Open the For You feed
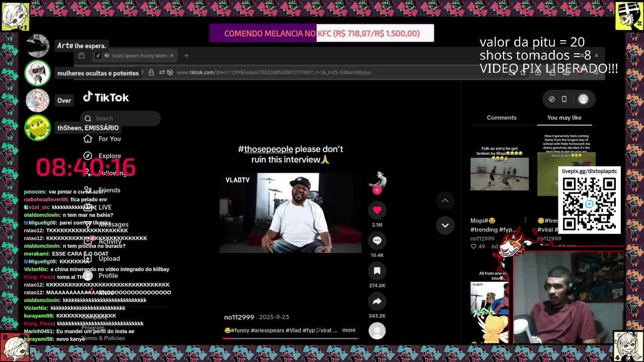 pos(109,139)
